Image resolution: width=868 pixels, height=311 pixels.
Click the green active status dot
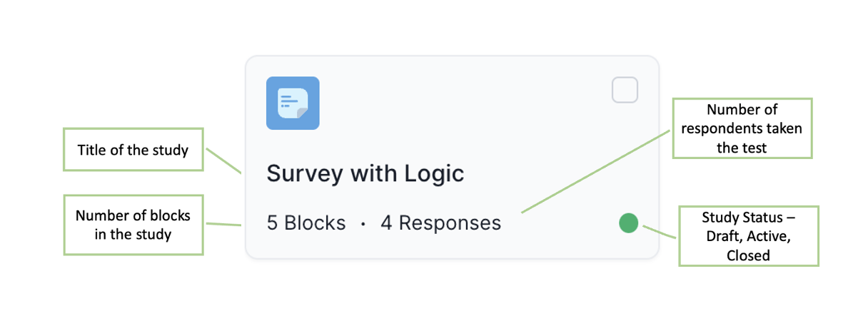click(628, 223)
